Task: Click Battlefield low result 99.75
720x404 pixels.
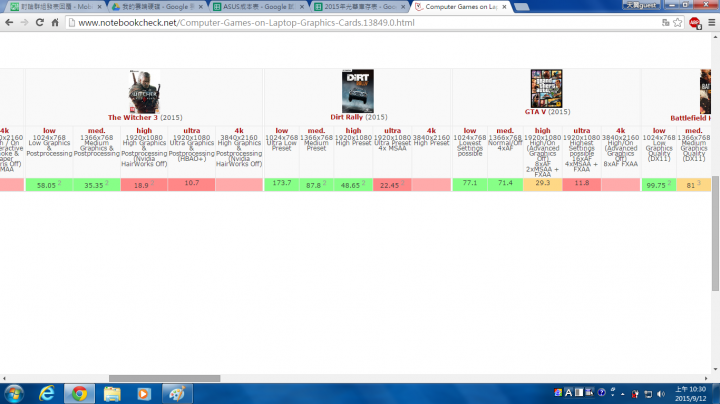Action: [659, 185]
